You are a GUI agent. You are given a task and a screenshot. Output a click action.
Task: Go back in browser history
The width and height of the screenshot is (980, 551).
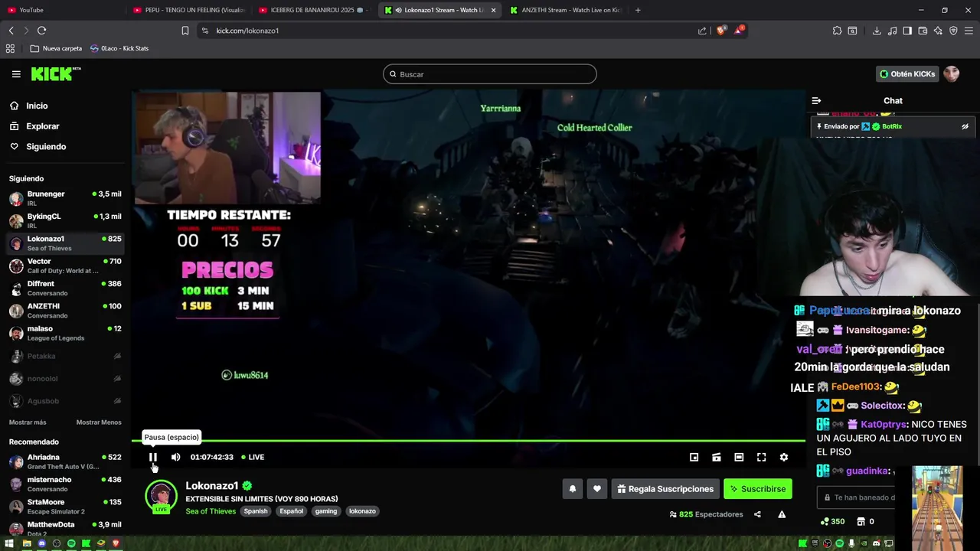click(x=11, y=31)
